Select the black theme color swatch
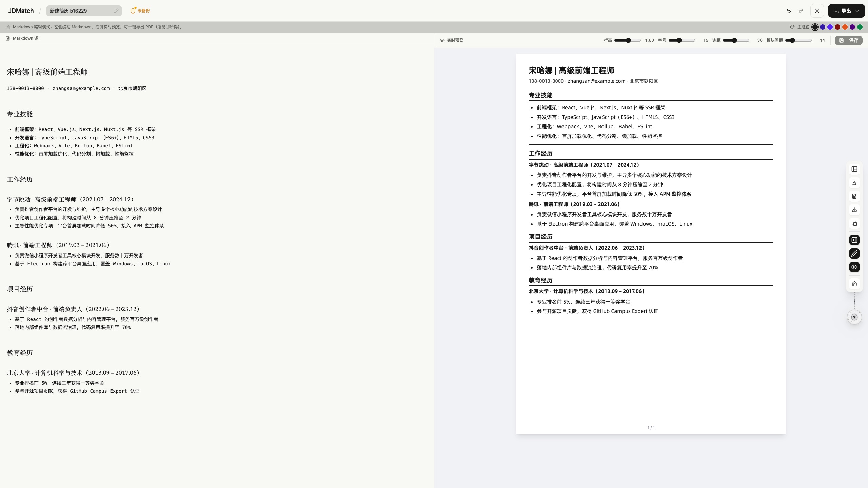 click(x=815, y=27)
